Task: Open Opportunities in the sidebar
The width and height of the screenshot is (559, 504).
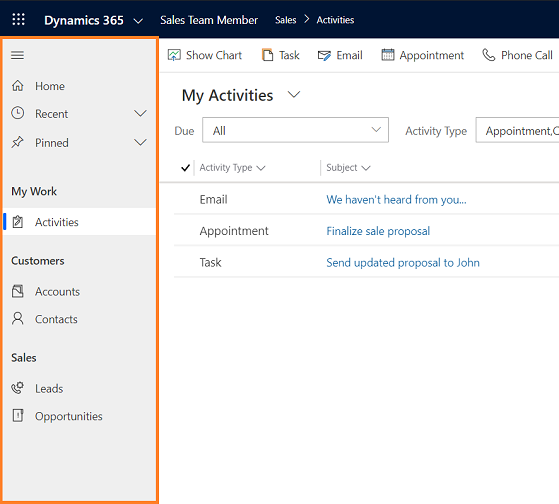Action: (68, 416)
